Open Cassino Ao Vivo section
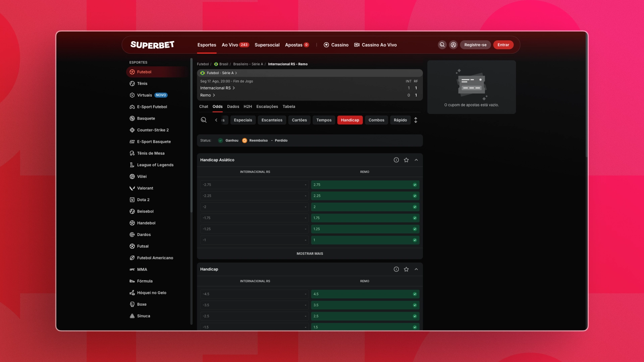The height and width of the screenshot is (362, 644). [375, 45]
